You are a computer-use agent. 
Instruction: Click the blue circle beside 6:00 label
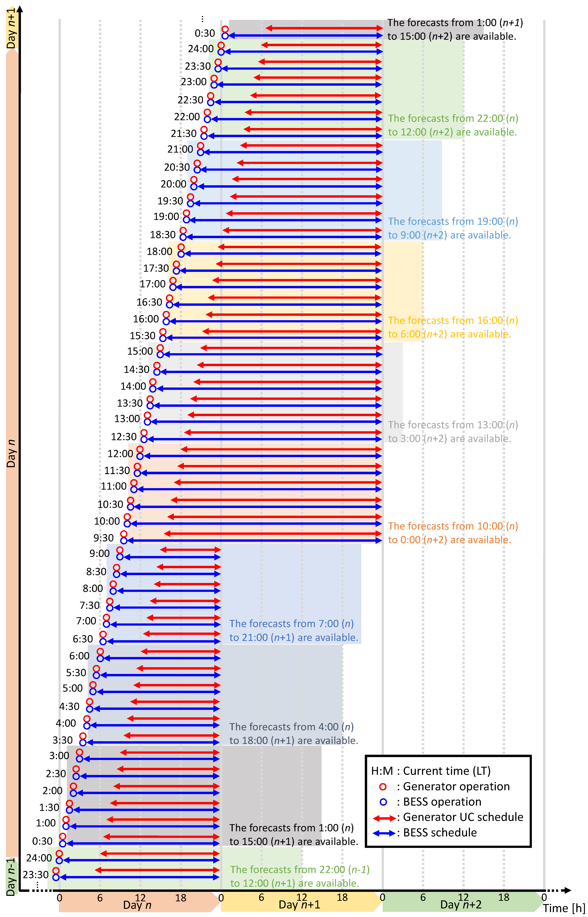coord(100,658)
